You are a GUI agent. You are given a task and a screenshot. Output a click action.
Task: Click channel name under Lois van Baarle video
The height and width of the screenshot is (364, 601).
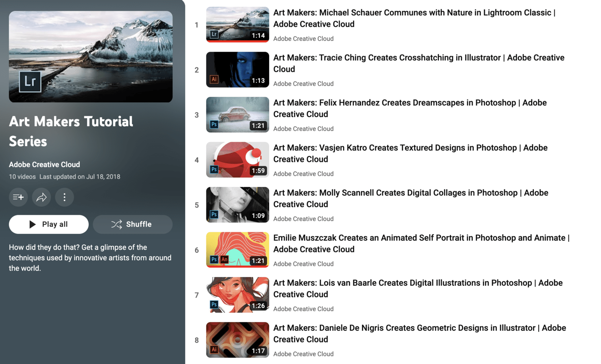(303, 309)
